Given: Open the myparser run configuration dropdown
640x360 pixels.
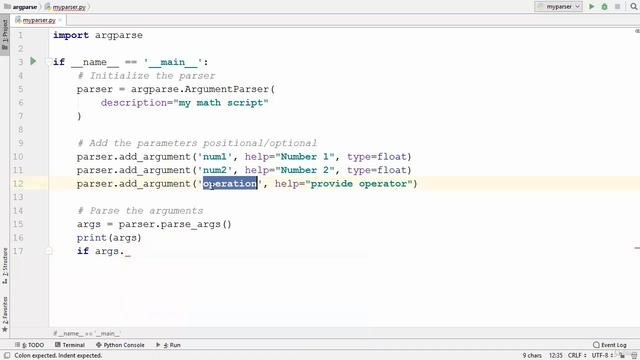Looking at the screenshot, I should [x=558, y=7].
